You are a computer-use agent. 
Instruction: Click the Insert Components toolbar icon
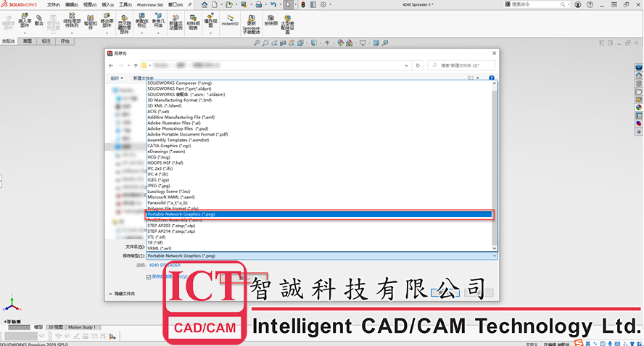tap(25, 21)
